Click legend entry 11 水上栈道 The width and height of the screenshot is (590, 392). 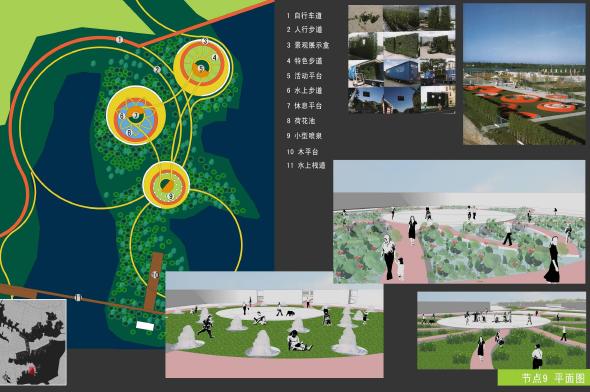pos(306,165)
